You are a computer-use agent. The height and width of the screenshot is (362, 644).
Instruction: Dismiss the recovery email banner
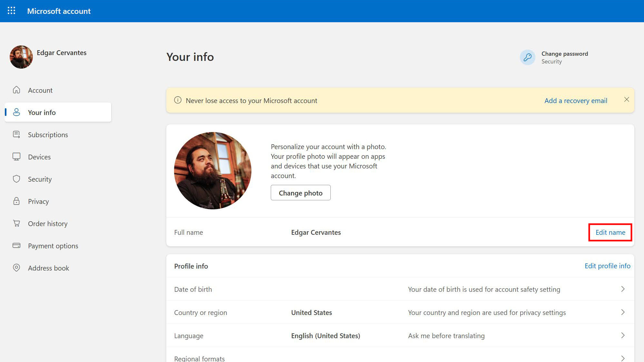[626, 100]
